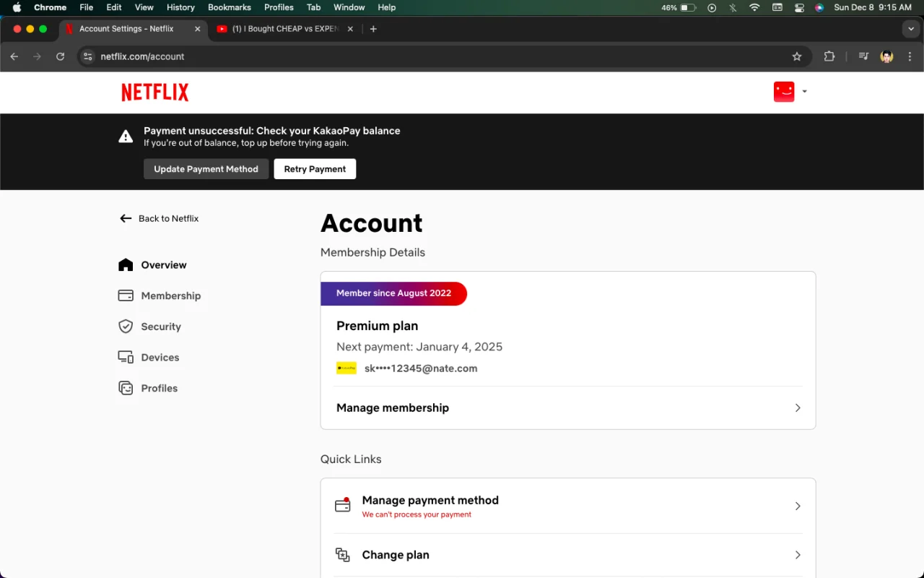Open Bookmarks menu in menu bar
This screenshot has height=578, width=924.
pyautogui.click(x=230, y=7)
